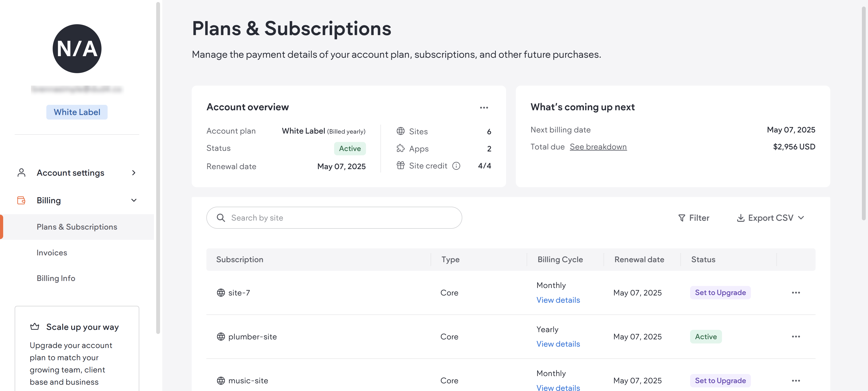Viewport: 868px width, 391px height.
Task: Click the info icon beside Site credit
Action: coord(457,166)
